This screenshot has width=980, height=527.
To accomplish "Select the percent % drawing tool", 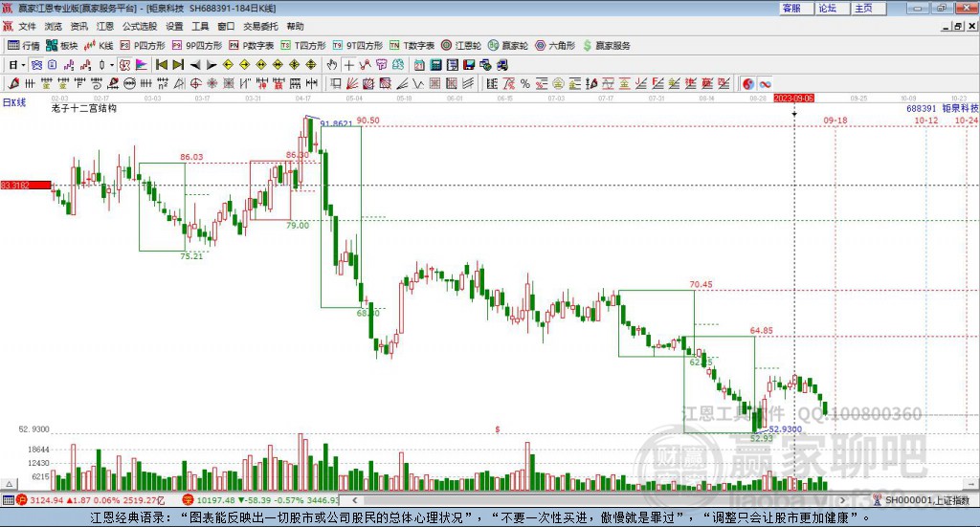I will [x=525, y=83].
